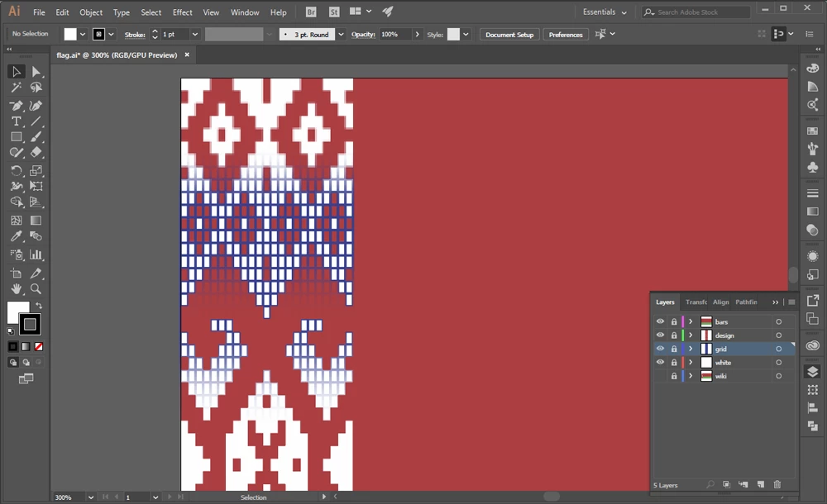Choose the Artboard tool
827x504 pixels.
[x=16, y=273]
